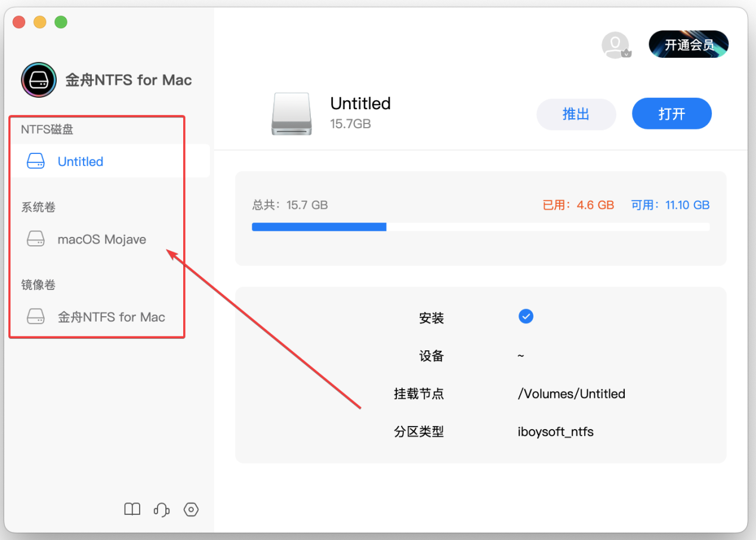Click the NTFS磁盘 section header
Viewport: 756px width, 540px height.
coord(47,129)
